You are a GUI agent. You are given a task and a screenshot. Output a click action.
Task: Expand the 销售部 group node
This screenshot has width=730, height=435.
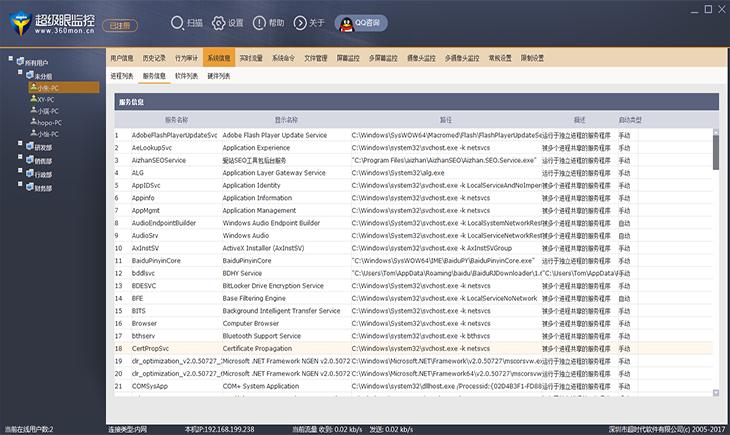[19, 158]
